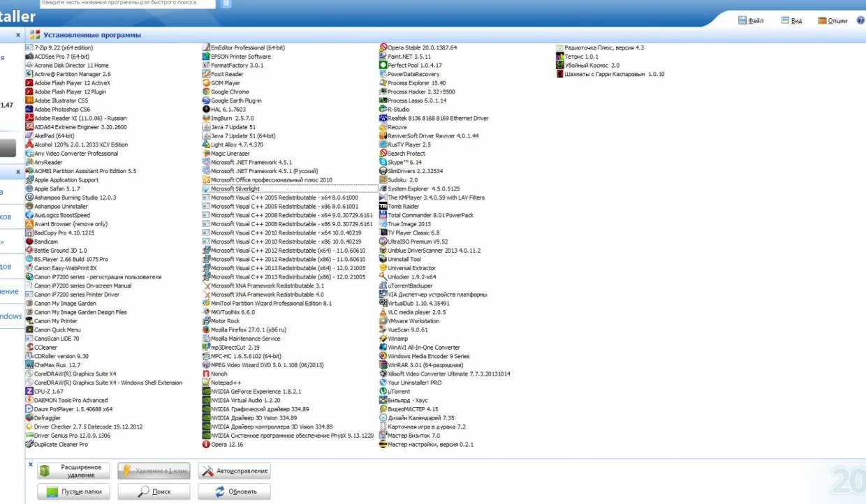Image resolution: width=866 pixels, height=504 pixels.
Task: Select the Opera 12.16 icon
Action: pos(206,445)
